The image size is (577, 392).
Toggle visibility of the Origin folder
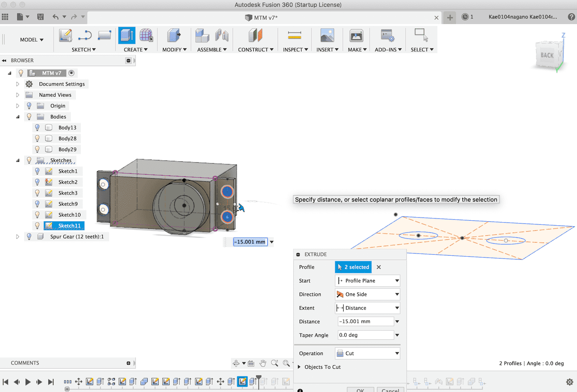coord(29,106)
